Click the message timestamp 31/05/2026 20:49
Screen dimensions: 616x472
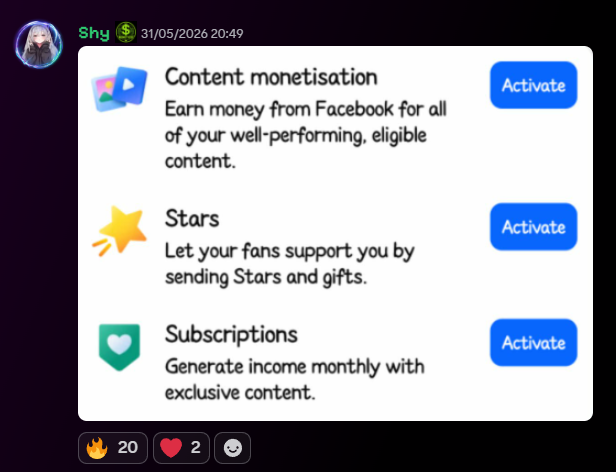[x=192, y=34]
